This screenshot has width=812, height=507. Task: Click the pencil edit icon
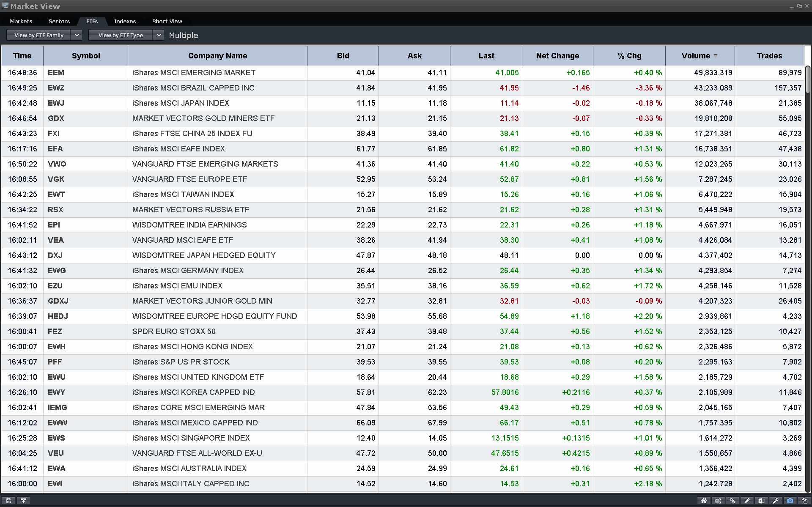[747, 501]
